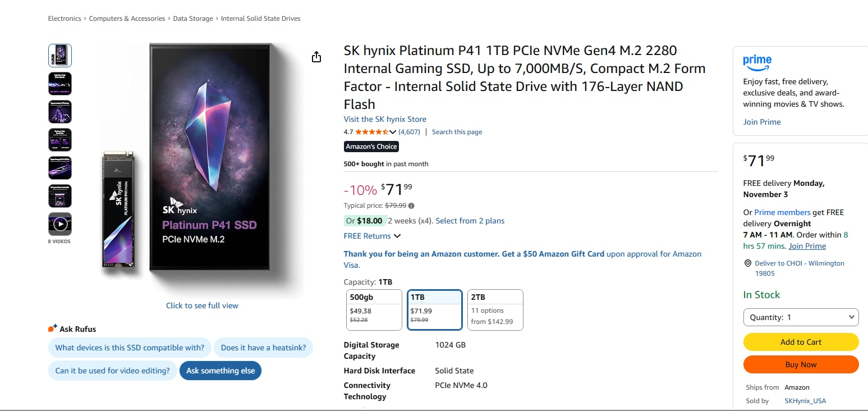Viewport: 868px width, 411px height.
Task: Go to Data Storage breadcrumb
Action: coord(193,19)
